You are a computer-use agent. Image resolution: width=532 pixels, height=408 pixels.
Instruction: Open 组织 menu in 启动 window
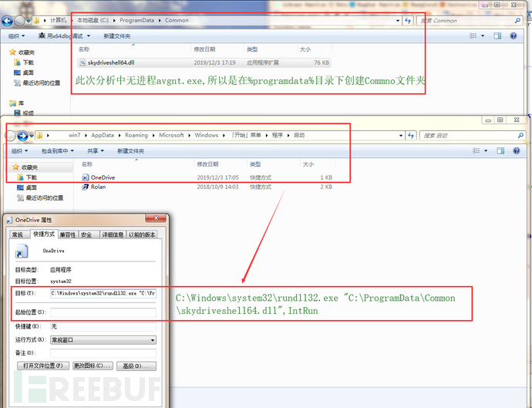click(x=20, y=151)
